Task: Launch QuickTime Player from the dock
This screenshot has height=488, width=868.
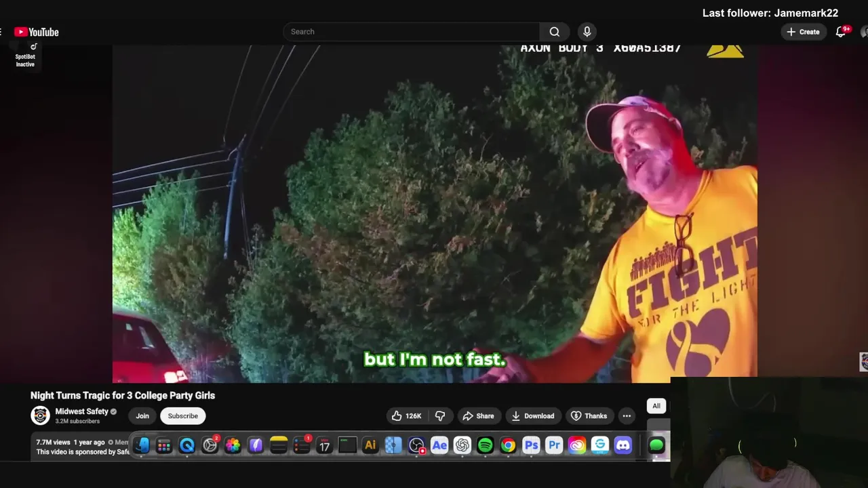Action: click(x=187, y=445)
